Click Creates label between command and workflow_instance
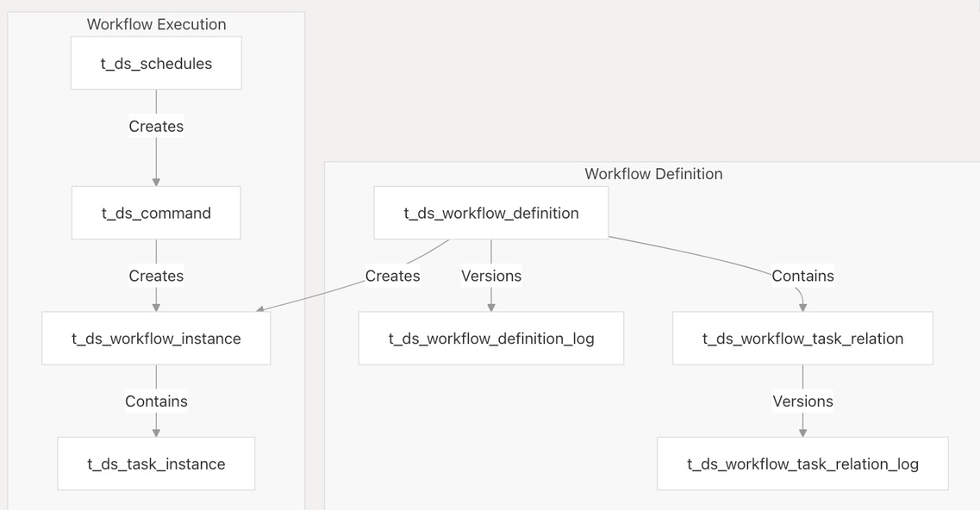The height and width of the screenshot is (510, 980). (156, 276)
